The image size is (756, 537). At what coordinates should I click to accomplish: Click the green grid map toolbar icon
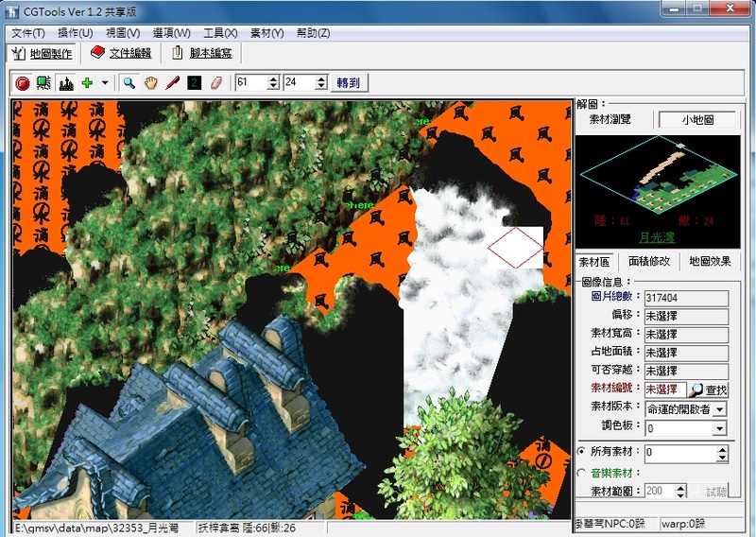(x=43, y=83)
